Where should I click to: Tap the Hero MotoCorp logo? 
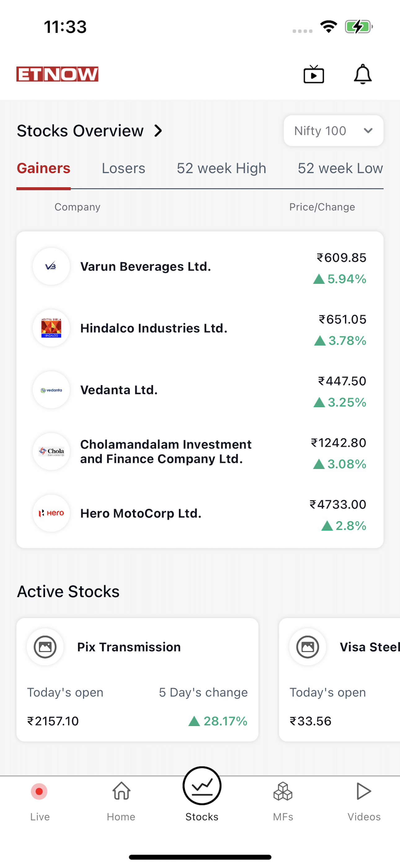(x=51, y=513)
